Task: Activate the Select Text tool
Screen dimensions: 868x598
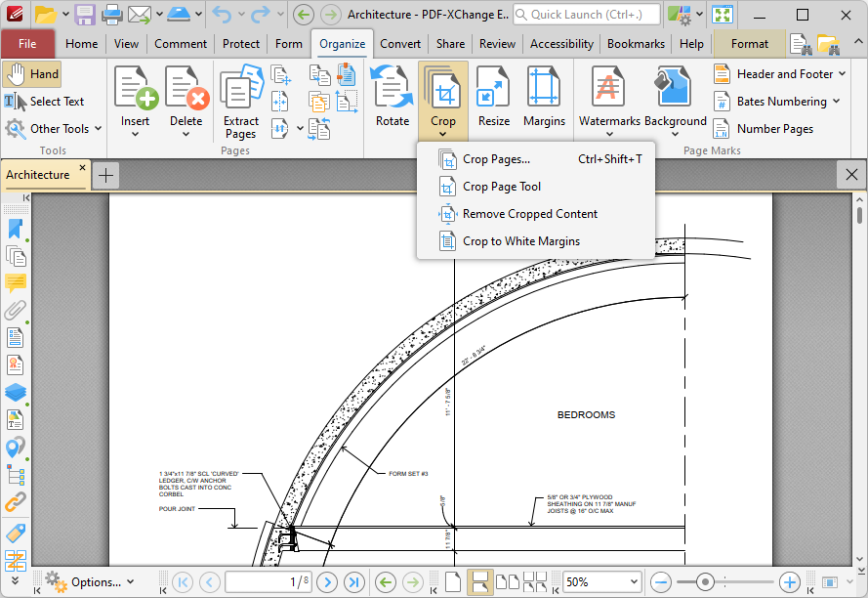Action: [44, 102]
